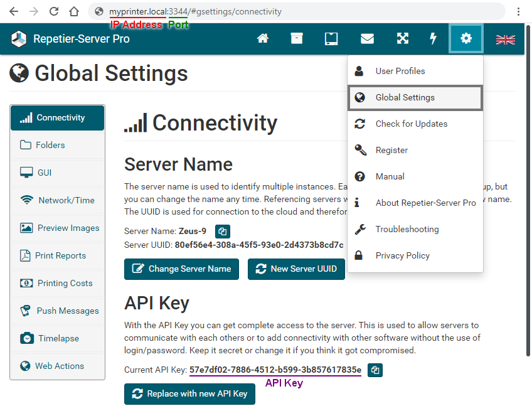Open the envelope messages icon

point(367,39)
